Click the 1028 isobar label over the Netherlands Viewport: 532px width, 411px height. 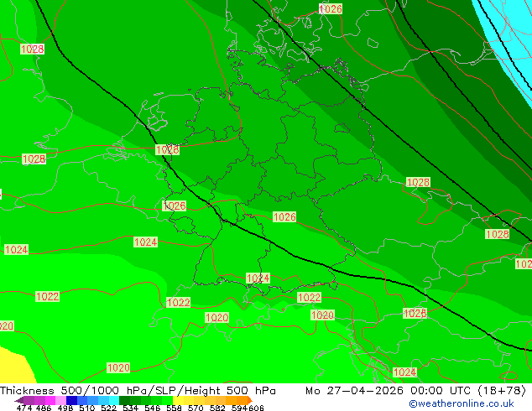pos(167,149)
